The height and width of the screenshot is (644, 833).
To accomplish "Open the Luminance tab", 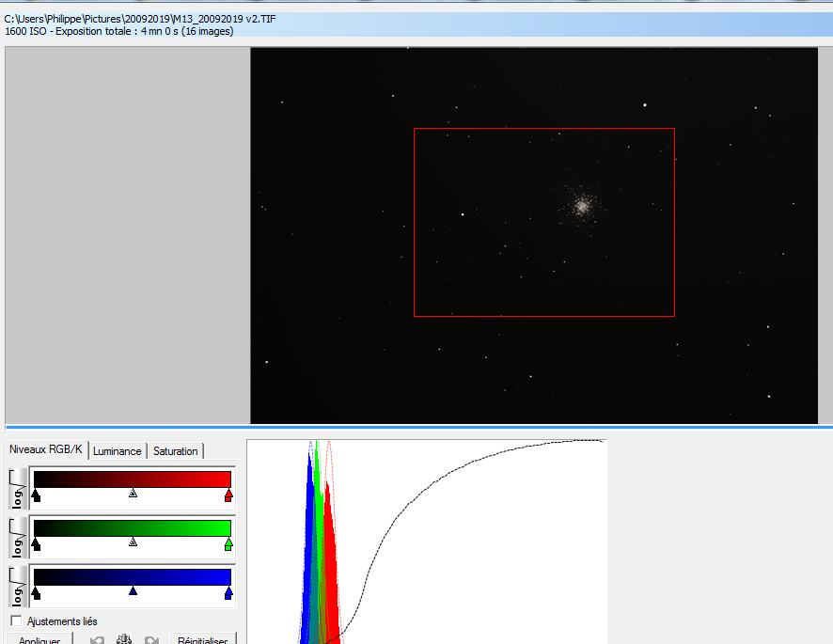I will 117,451.
